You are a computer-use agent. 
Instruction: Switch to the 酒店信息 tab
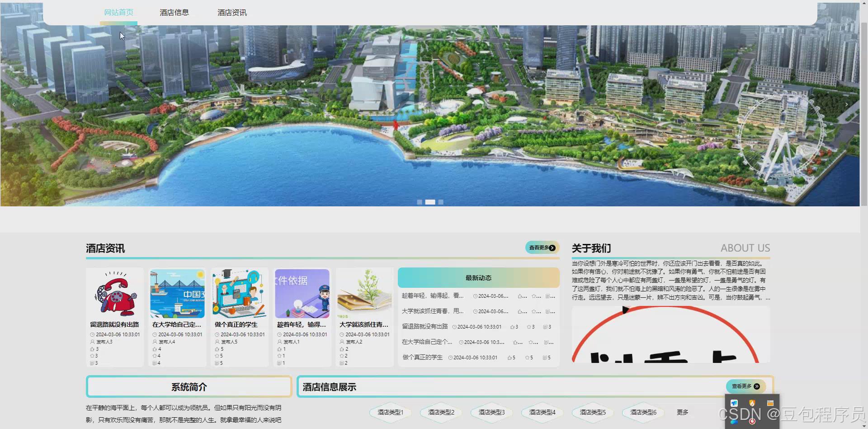point(175,12)
